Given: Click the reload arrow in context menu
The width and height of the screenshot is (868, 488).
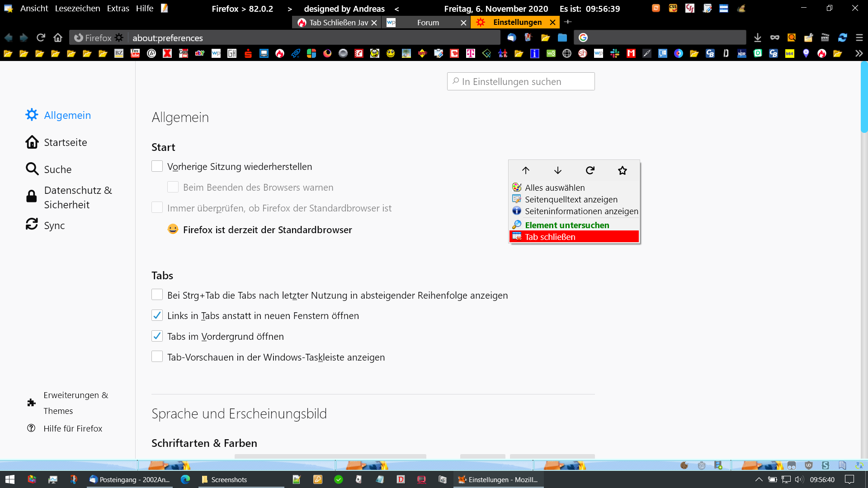Looking at the screenshot, I should pos(590,170).
